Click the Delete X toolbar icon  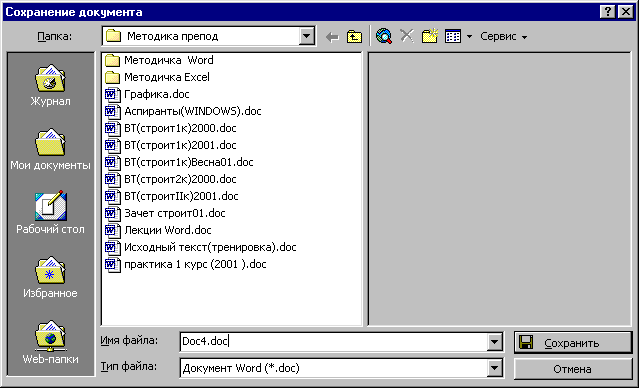tap(407, 36)
